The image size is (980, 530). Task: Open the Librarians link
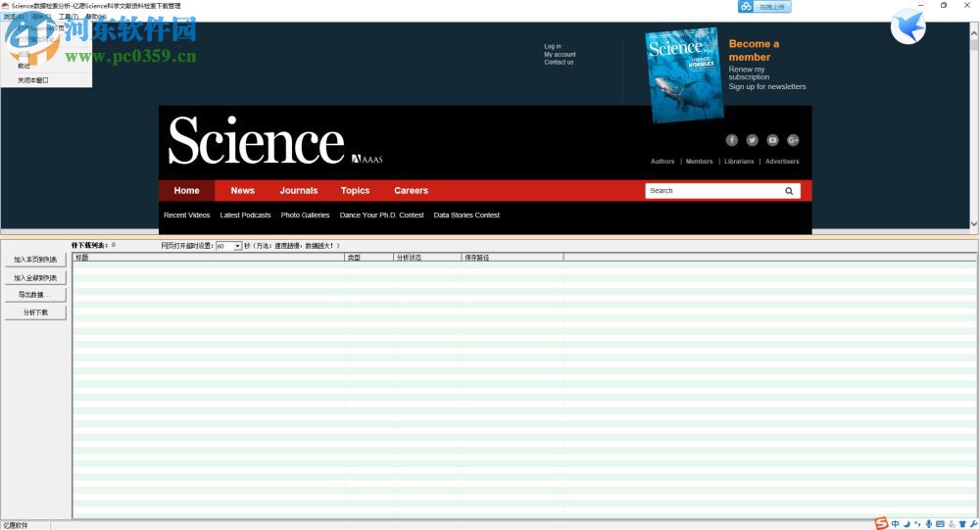coord(739,162)
